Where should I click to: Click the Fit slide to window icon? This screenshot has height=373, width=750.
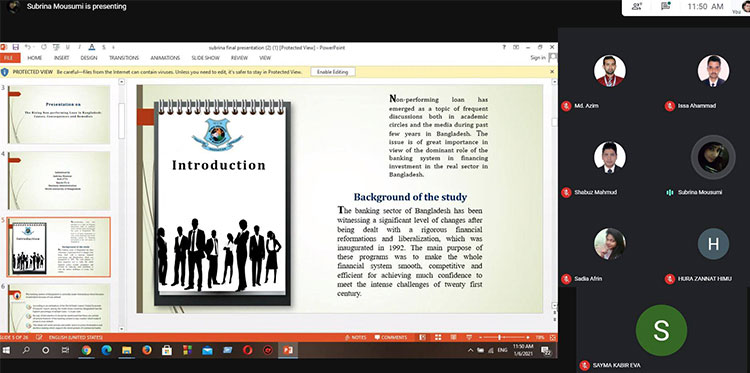552,338
